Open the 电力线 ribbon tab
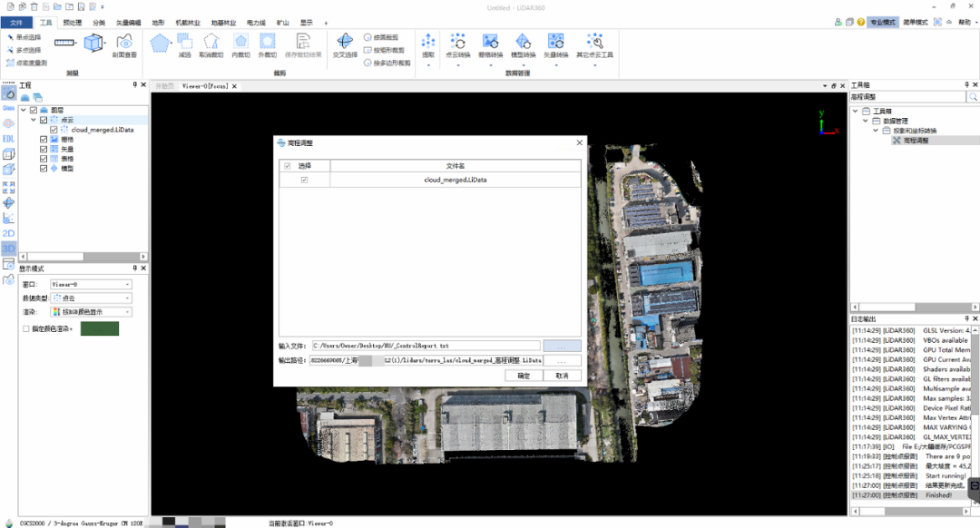The height and width of the screenshot is (528, 980). 256,23
